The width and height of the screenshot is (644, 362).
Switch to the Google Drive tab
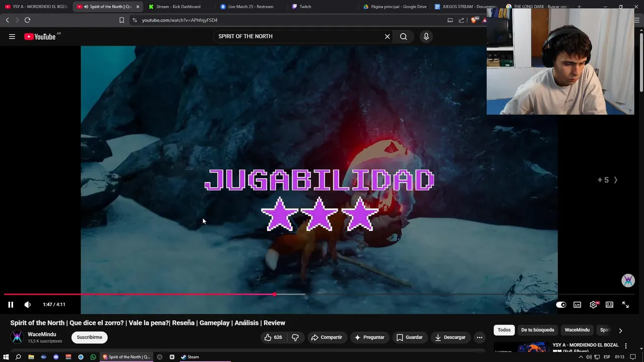[x=395, y=7]
